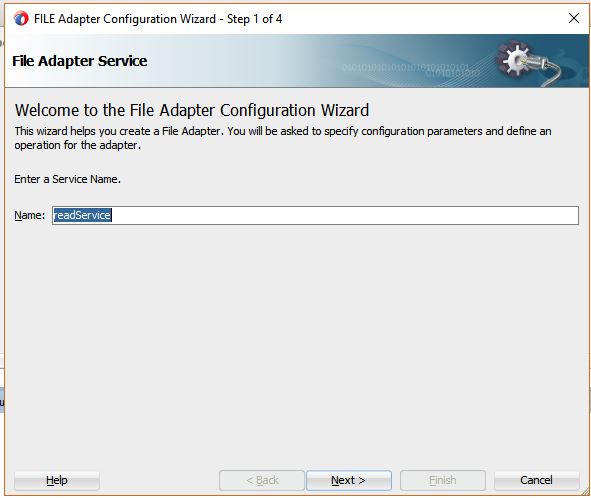
Task: Click the 'File Adapter Service' heading
Action: (x=80, y=61)
